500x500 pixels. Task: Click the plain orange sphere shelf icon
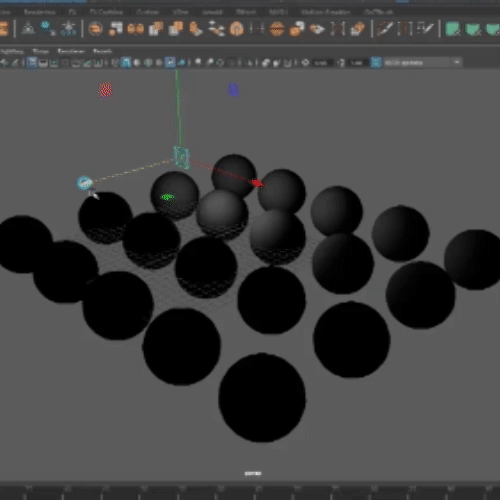tap(236, 29)
